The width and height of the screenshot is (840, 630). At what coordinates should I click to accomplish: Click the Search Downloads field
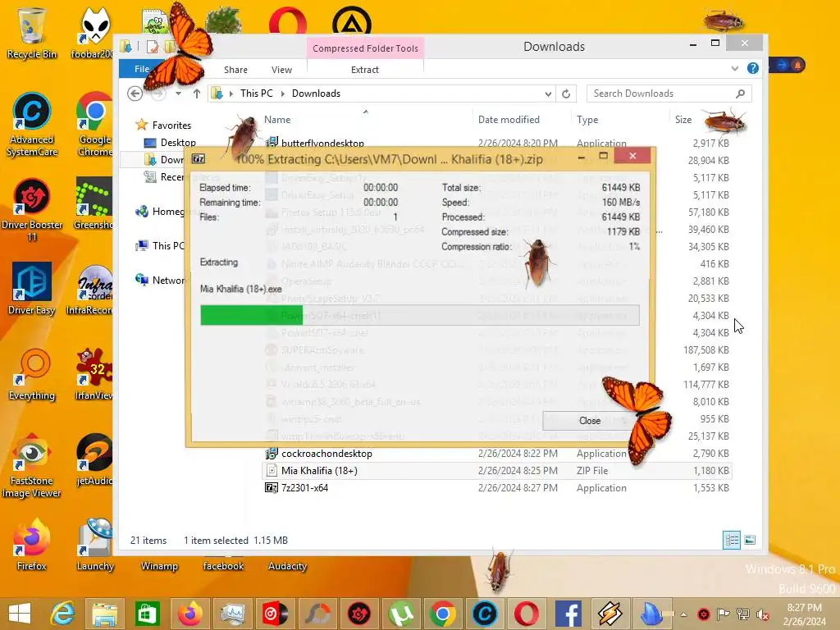tap(669, 94)
